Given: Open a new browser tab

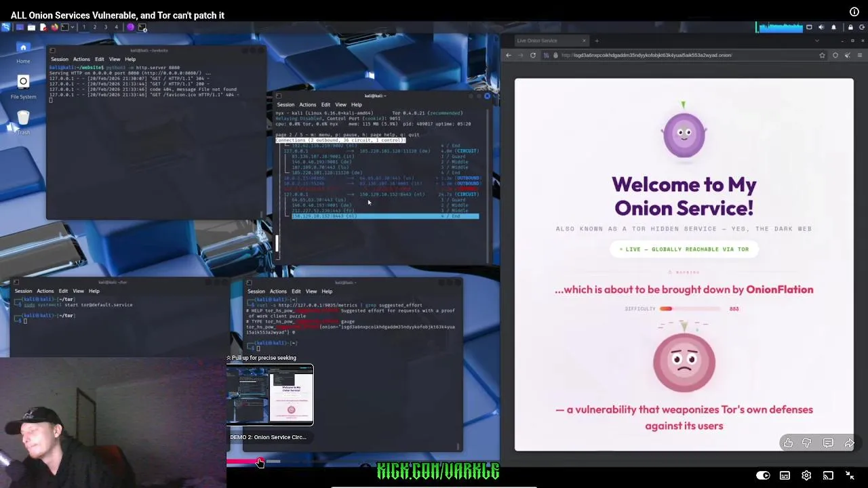Looking at the screenshot, I should pyautogui.click(x=597, y=41).
